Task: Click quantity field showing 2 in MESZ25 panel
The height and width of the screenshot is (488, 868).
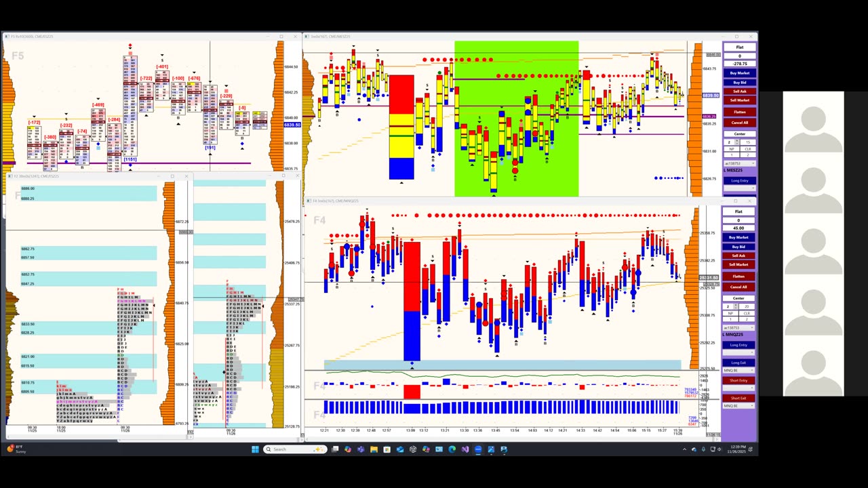Action: pos(730,142)
